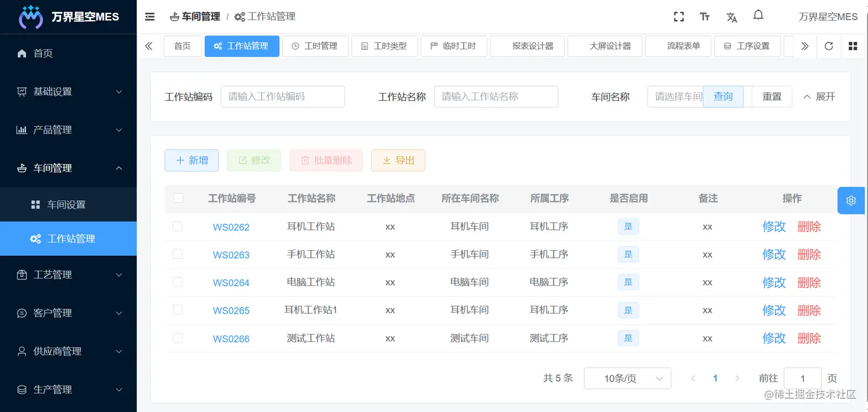Open the 报表设计器 tab

[x=527, y=46]
